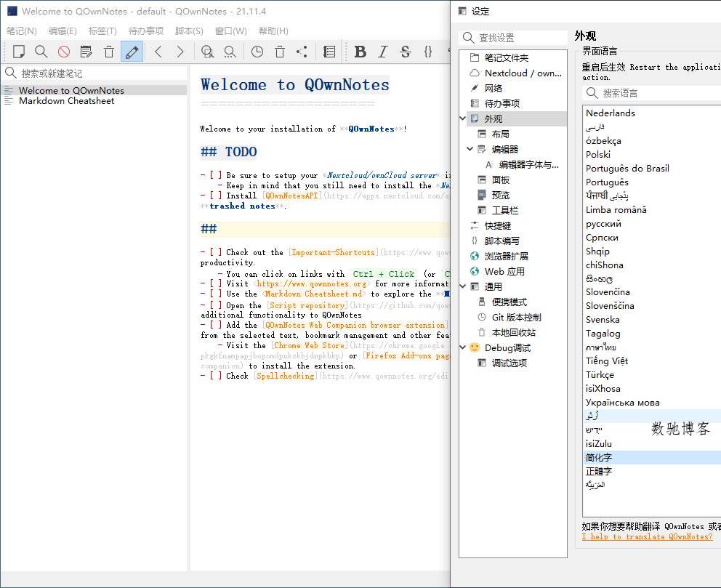
Task: Select 脚本编写 settings item
Action: click(502, 241)
